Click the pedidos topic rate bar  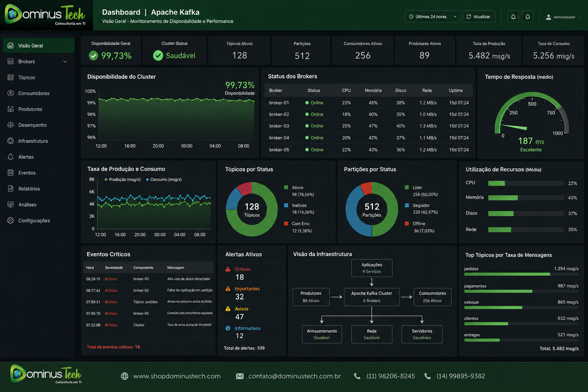point(521,274)
